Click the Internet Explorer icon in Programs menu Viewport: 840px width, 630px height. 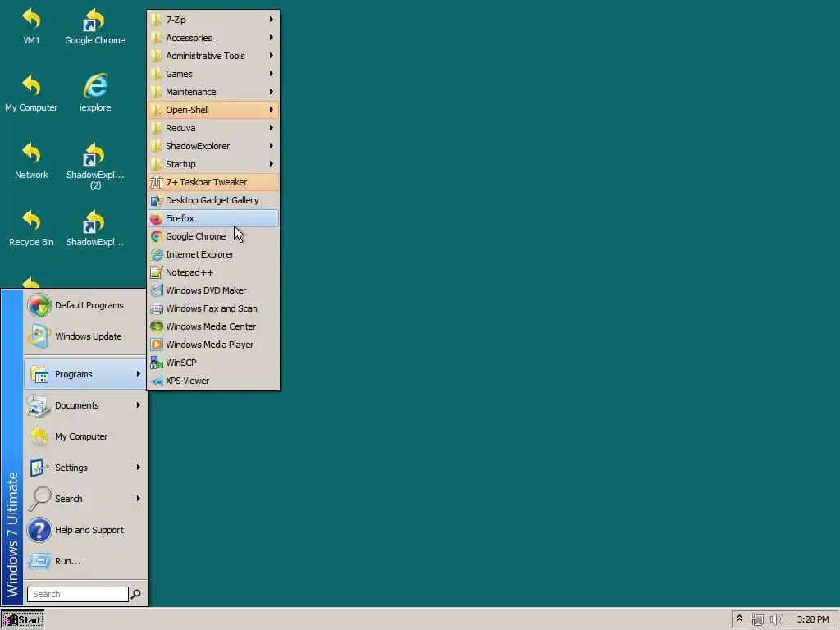click(x=156, y=254)
